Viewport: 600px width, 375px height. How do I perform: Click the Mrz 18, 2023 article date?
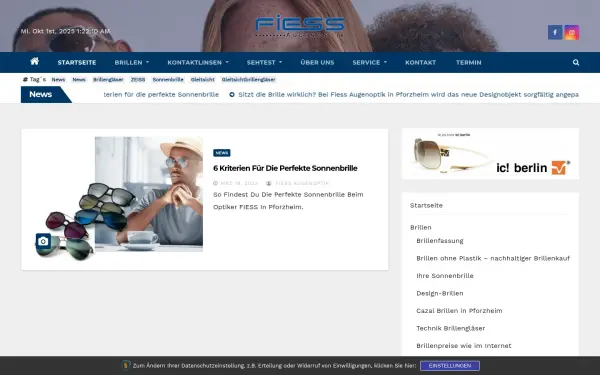coord(239,183)
